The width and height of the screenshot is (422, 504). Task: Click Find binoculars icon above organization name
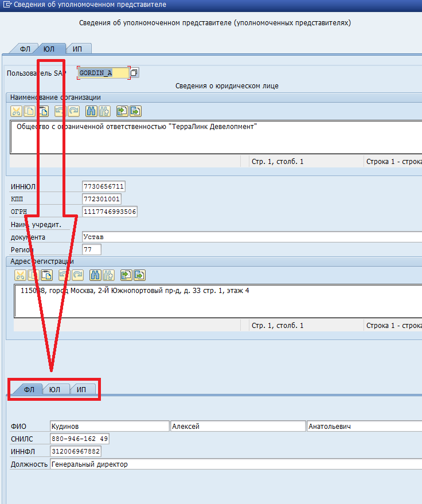click(x=91, y=111)
